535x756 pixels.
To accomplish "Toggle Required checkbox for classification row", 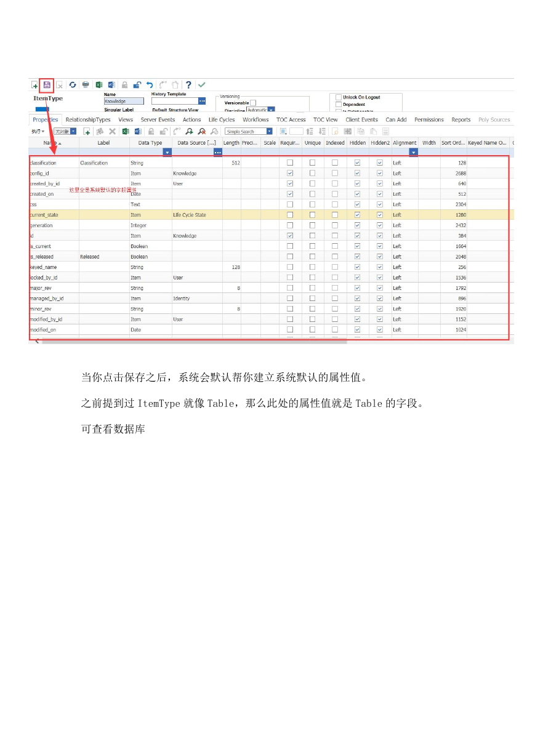I will [290, 163].
